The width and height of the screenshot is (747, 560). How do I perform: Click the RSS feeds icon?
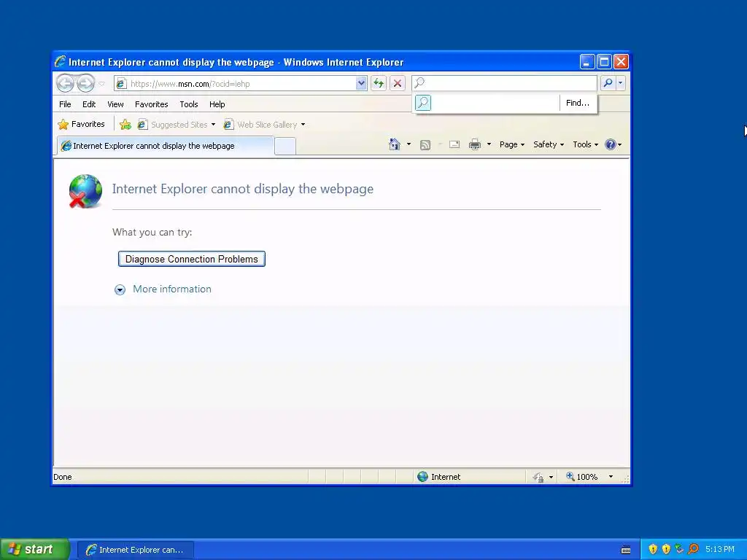pyautogui.click(x=425, y=145)
